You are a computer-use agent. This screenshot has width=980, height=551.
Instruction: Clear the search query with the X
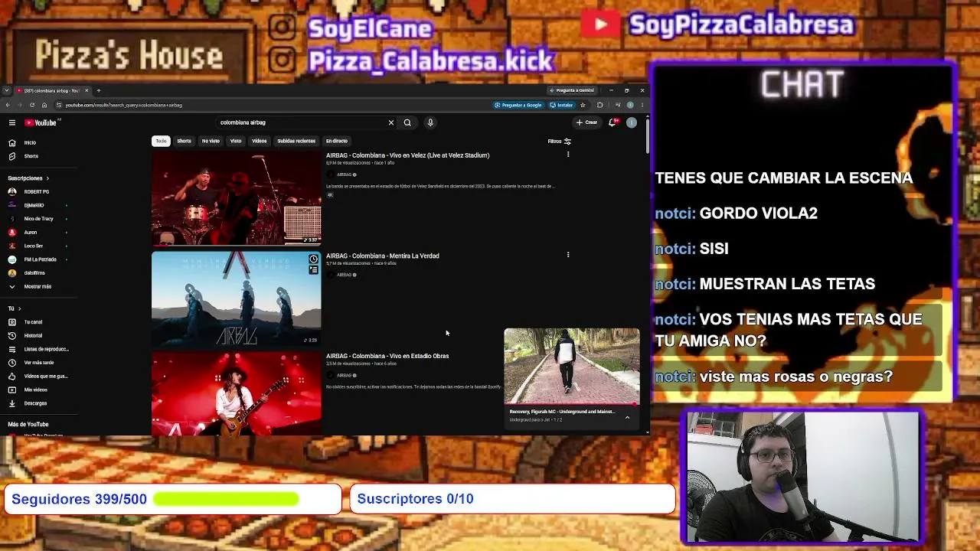(x=391, y=122)
